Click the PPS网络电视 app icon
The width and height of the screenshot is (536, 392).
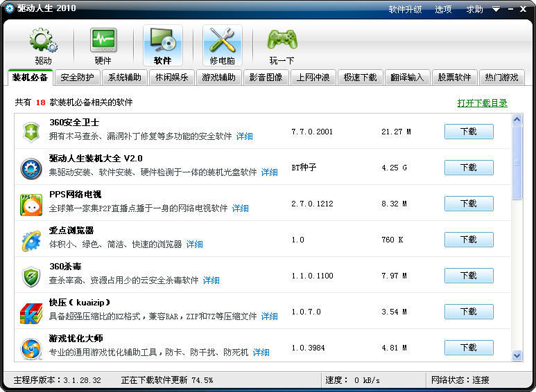pos(31,204)
